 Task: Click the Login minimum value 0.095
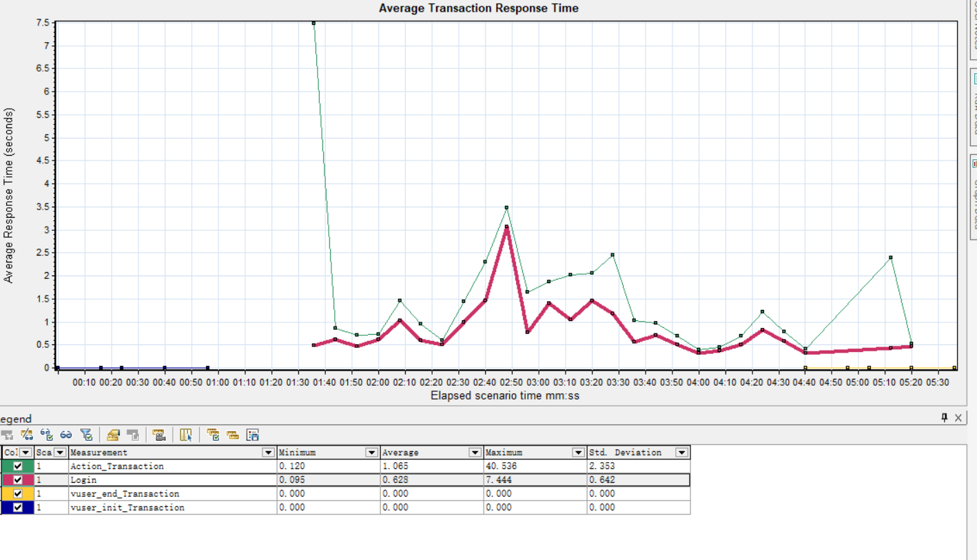click(291, 480)
